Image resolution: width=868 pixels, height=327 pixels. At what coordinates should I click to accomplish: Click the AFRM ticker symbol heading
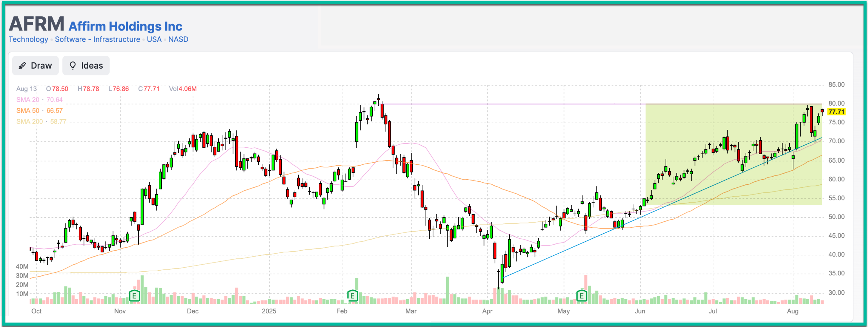click(x=37, y=24)
